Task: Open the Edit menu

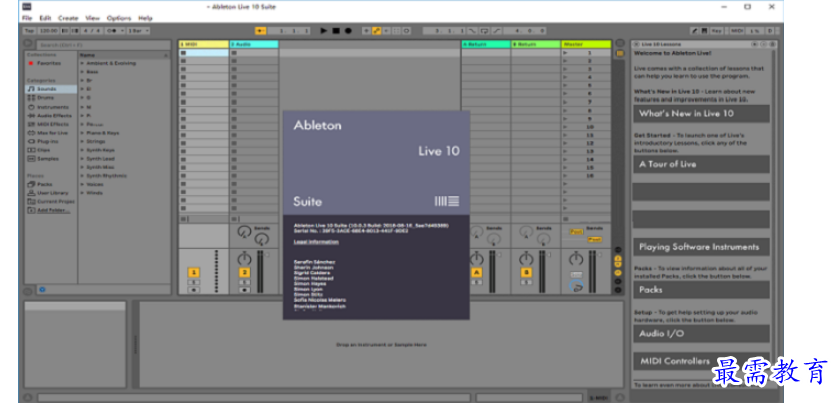Action: pos(45,18)
